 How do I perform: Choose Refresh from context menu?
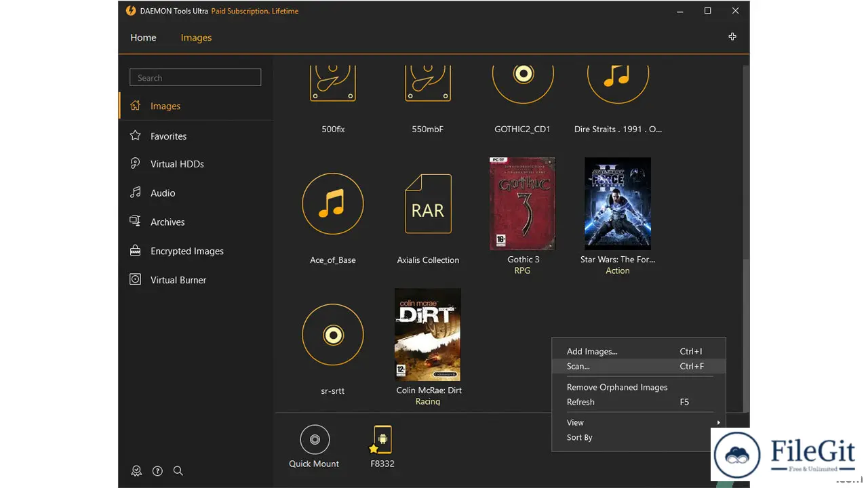pyautogui.click(x=639, y=402)
